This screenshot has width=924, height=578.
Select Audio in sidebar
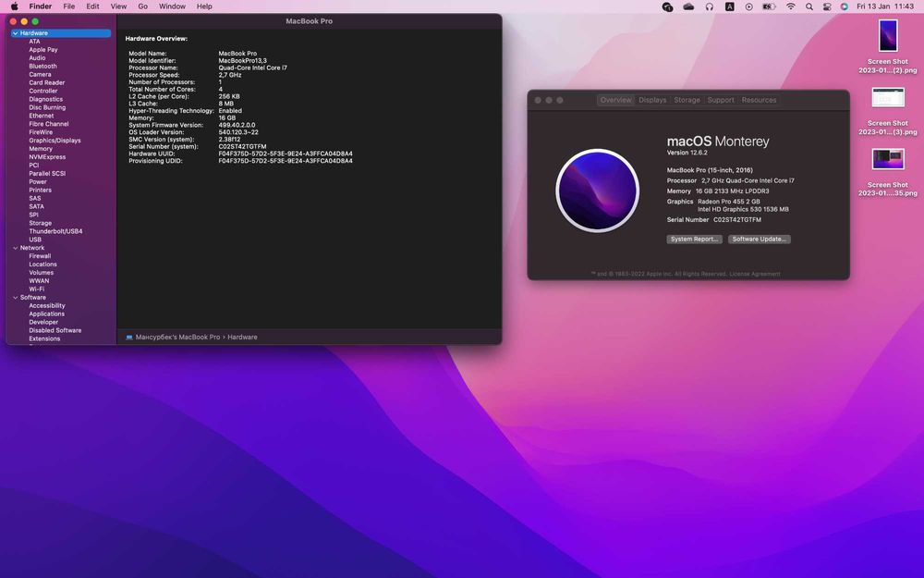tap(37, 58)
